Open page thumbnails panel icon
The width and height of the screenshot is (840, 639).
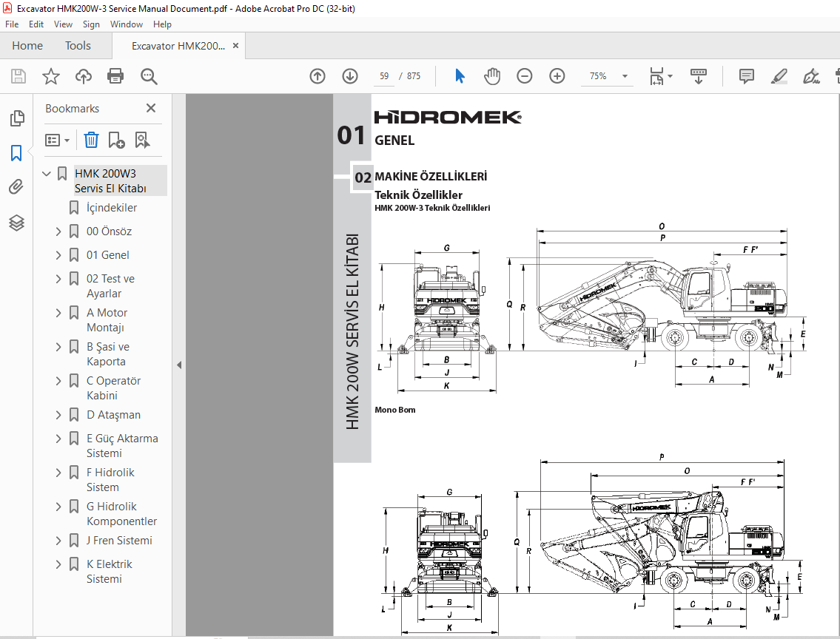click(16, 118)
